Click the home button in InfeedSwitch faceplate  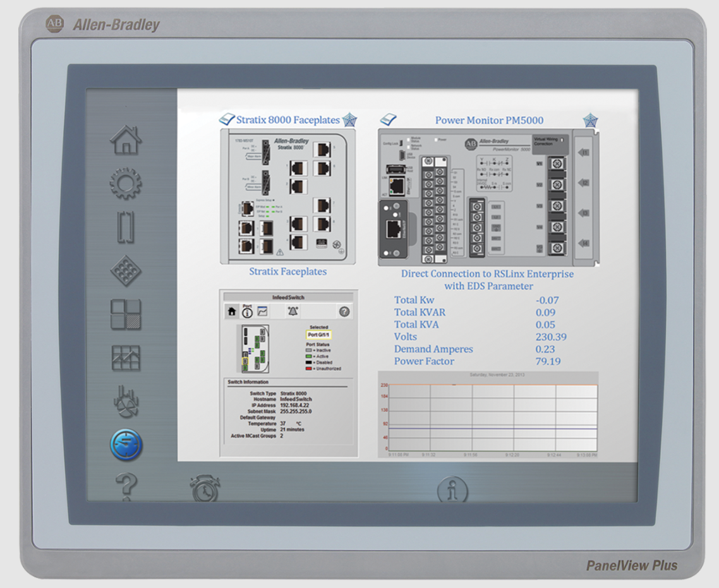click(232, 311)
